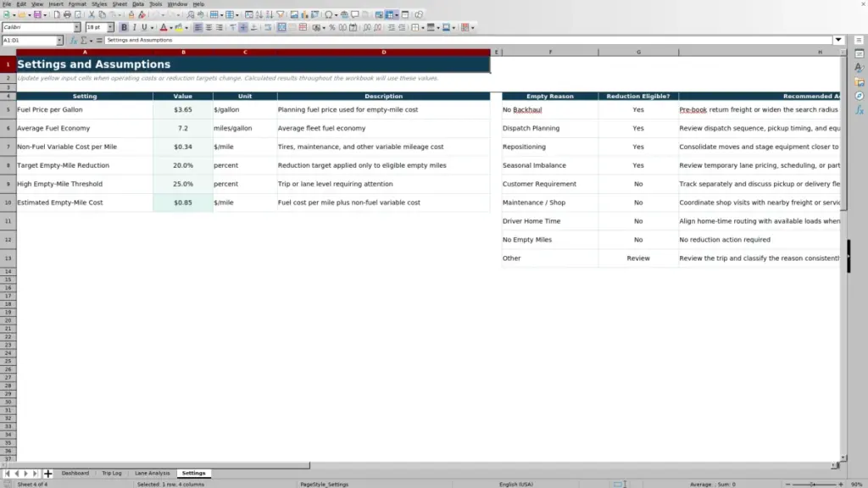
Task: Align text right icon
Action: pos(220,27)
